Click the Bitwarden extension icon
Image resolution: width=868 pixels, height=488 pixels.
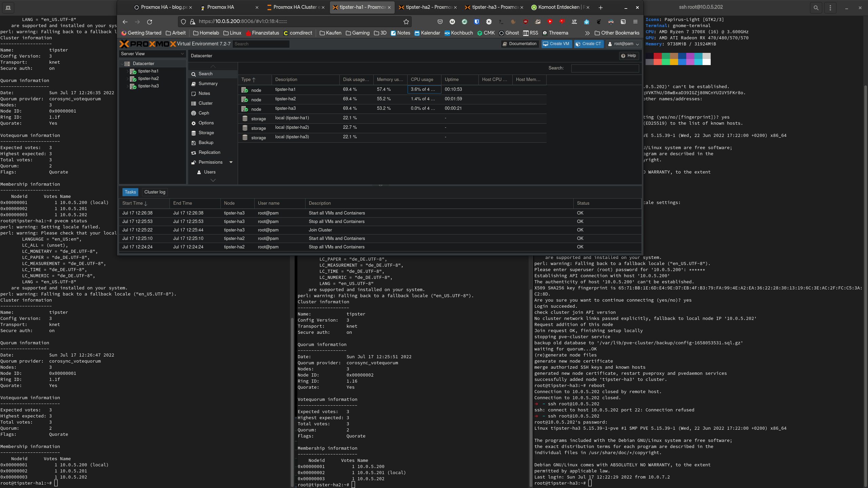477,22
